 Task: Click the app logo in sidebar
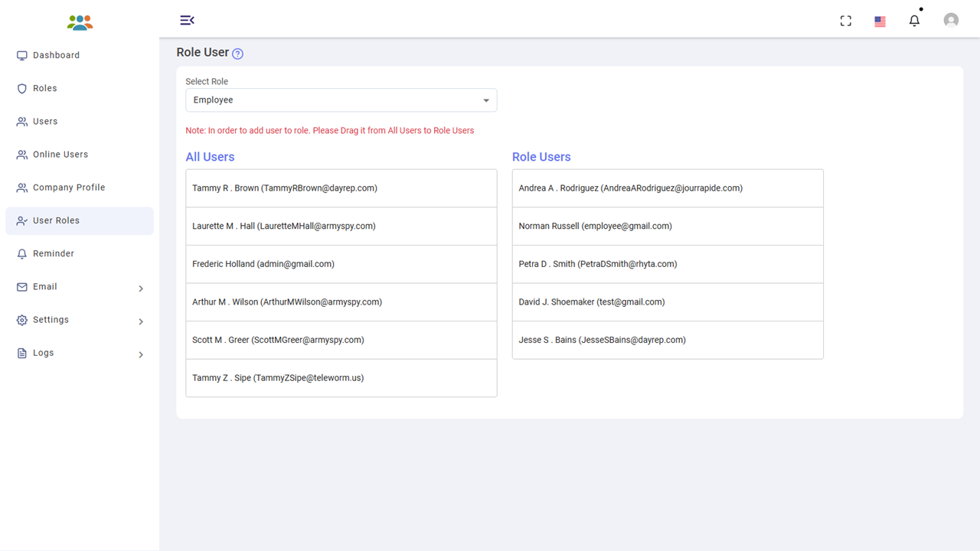click(x=80, y=22)
